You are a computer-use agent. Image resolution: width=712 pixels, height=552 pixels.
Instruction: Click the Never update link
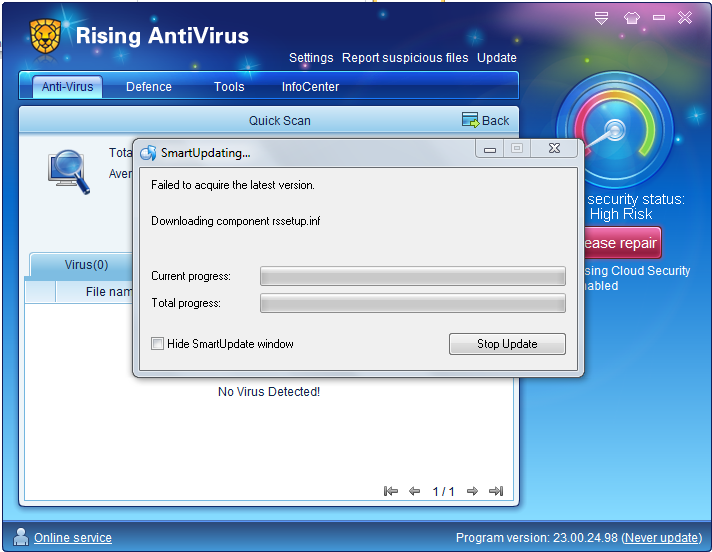(662, 537)
